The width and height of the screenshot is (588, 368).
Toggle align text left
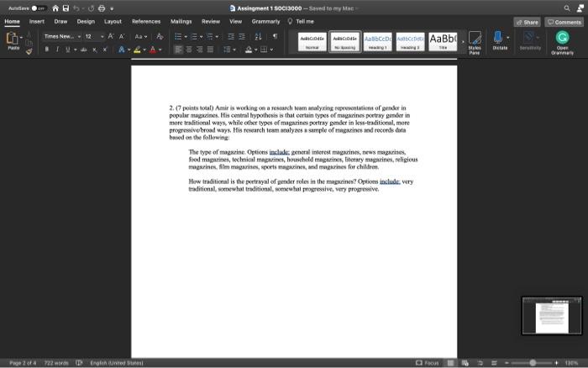(178, 50)
